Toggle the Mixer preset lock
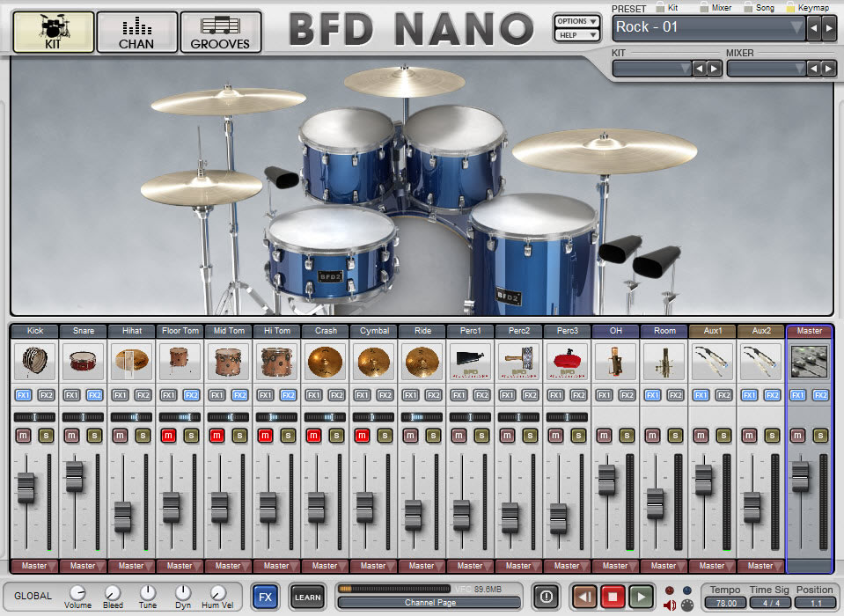The height and width of the screenshot is (616, 844). click(x=703, y=8)
